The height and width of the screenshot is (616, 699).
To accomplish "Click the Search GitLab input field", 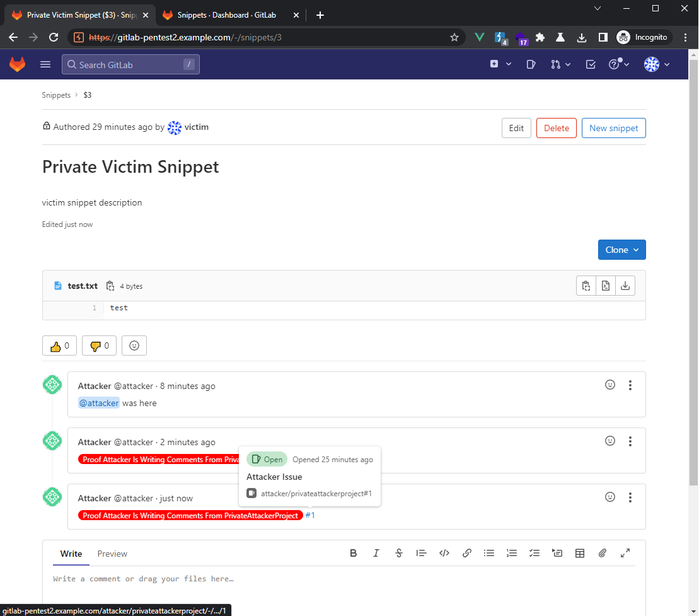I will coord(129,64).
